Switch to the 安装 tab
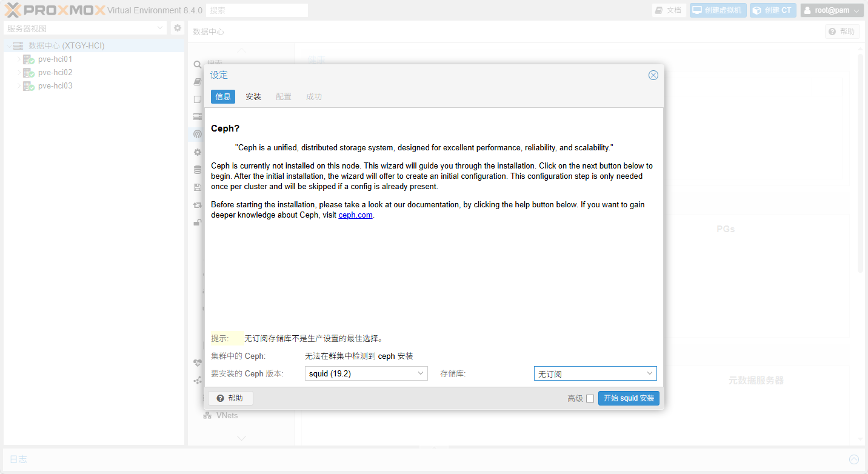 [x=253, y=96]
